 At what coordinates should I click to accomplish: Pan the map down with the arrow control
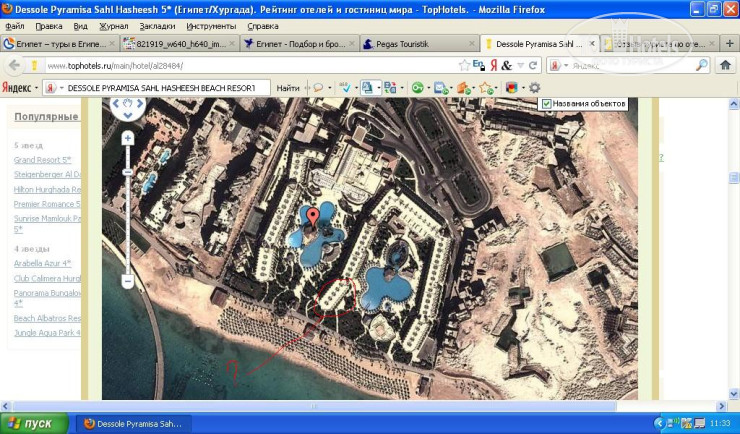pyautogui.click(x=128, y=115)
